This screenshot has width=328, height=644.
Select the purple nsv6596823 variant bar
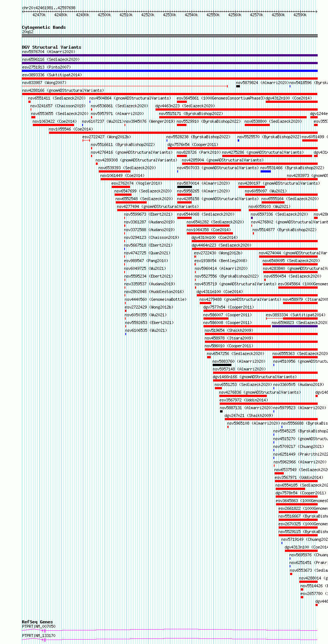294,326
